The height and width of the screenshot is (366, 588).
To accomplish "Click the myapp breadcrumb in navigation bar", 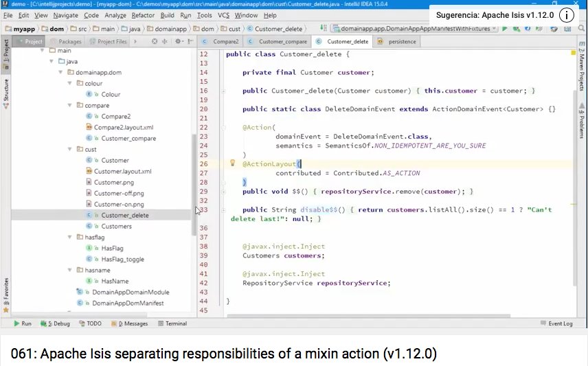I will [x=21, y=29].
